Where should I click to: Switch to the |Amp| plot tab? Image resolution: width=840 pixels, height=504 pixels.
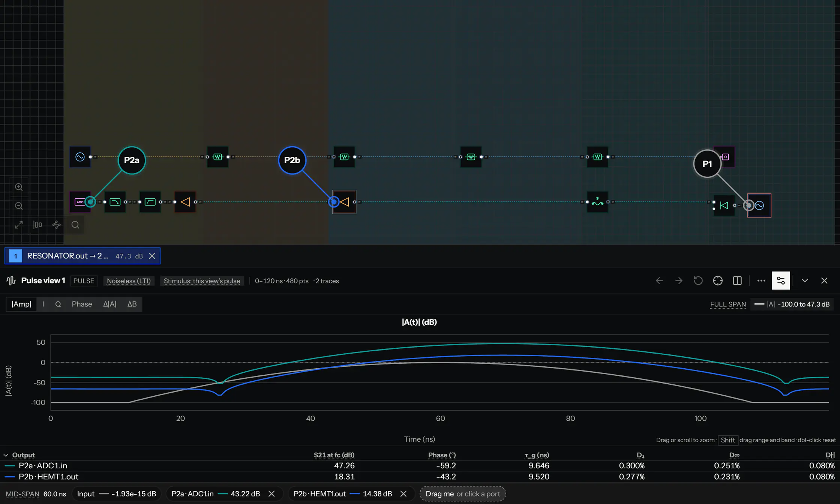pos(21,304)
